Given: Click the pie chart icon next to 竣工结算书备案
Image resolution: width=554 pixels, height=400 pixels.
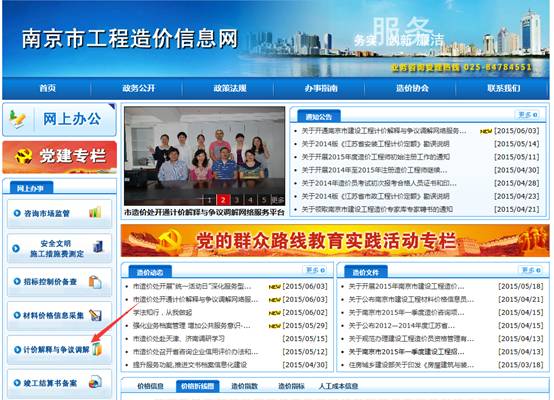Looking at the screenshot, I should click(x=95, y=382).
